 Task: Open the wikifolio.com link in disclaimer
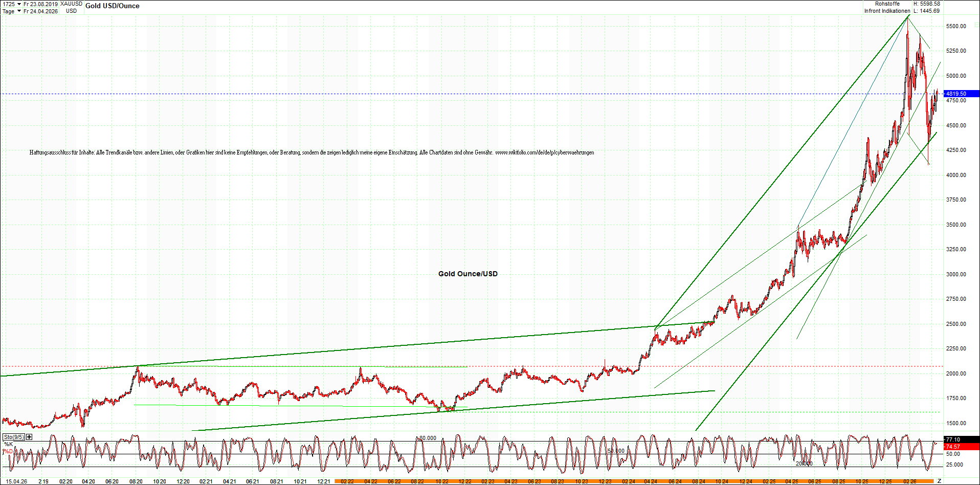point(544,152)
